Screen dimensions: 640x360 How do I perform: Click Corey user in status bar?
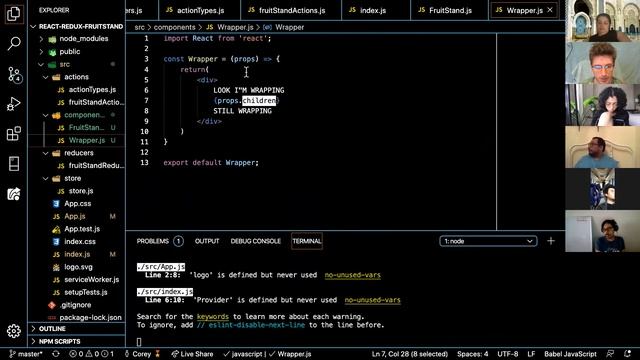point(142,354)
